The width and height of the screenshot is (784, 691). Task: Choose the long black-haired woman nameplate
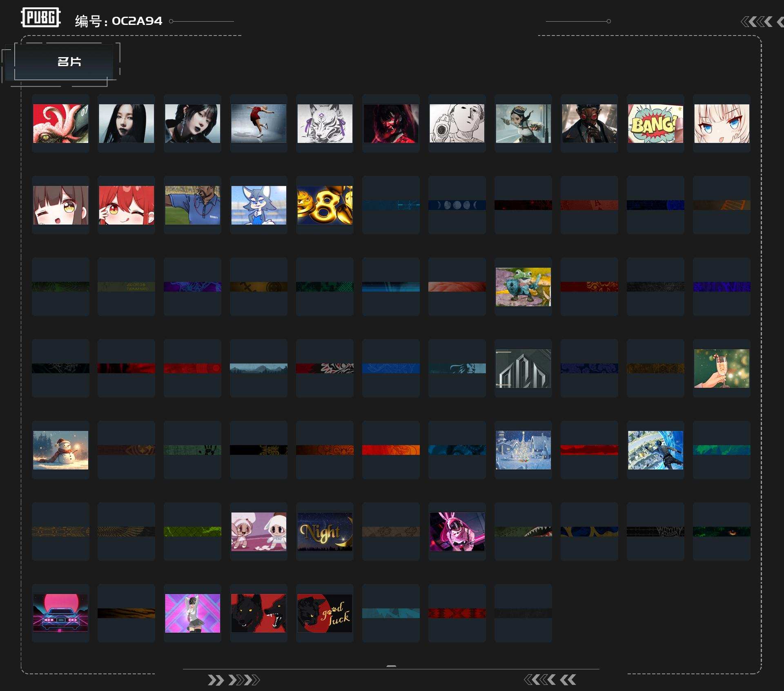pyautogui.click(x=127, y=123)
